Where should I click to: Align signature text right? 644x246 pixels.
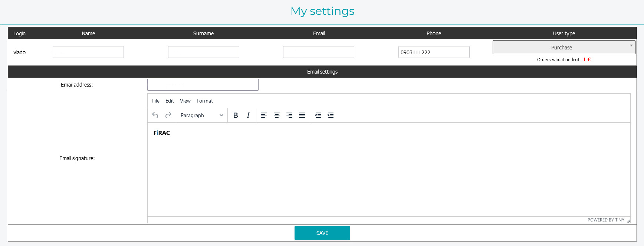point(289,115)
